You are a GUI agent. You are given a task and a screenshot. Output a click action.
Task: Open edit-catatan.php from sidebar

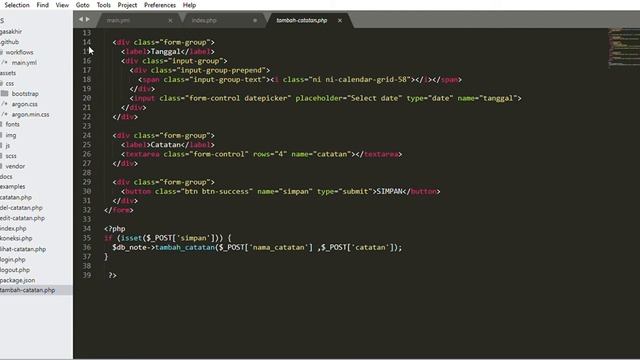point(22,218)
